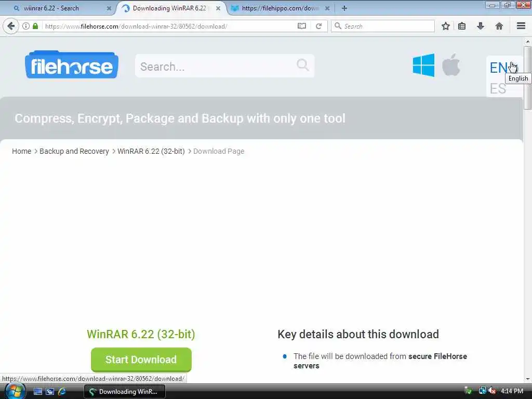532x399 pixels.
Task: Open downloads arrow in toolbar
Action: (481, 26)
